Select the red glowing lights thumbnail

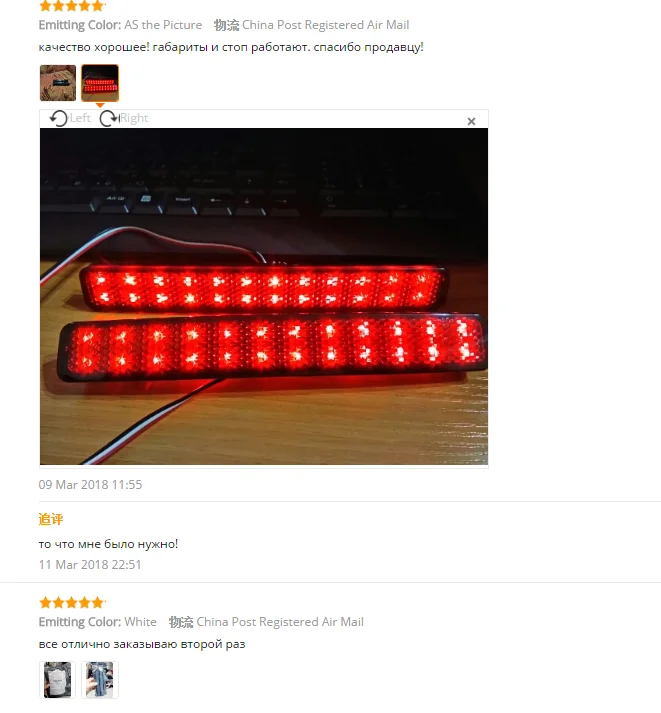[x=100, y=83]
